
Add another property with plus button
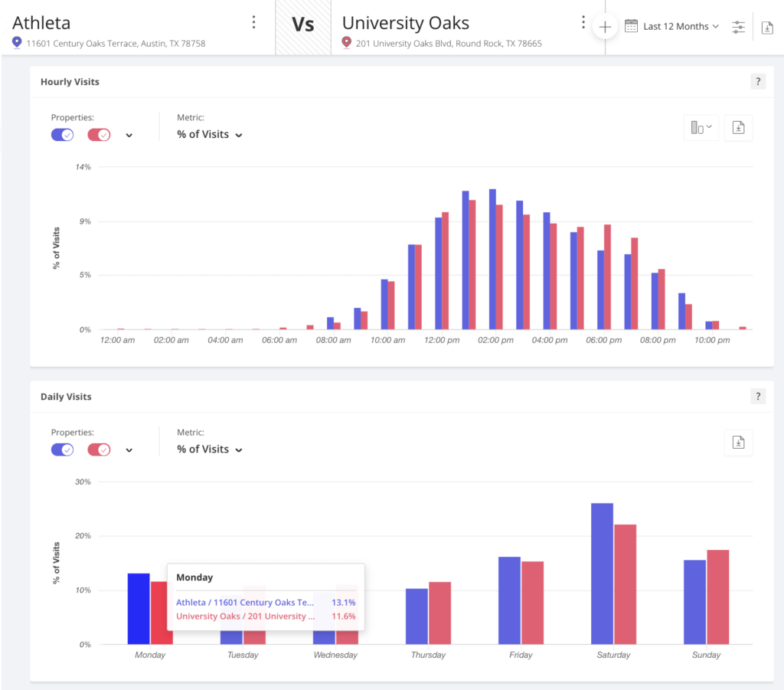click(x=605, y=27)
